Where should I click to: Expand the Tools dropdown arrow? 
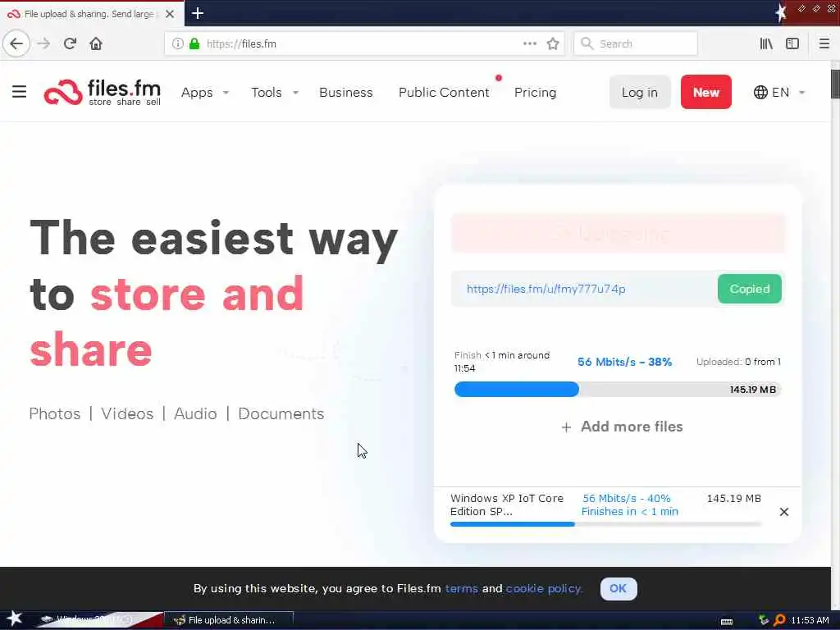(295, 93)
